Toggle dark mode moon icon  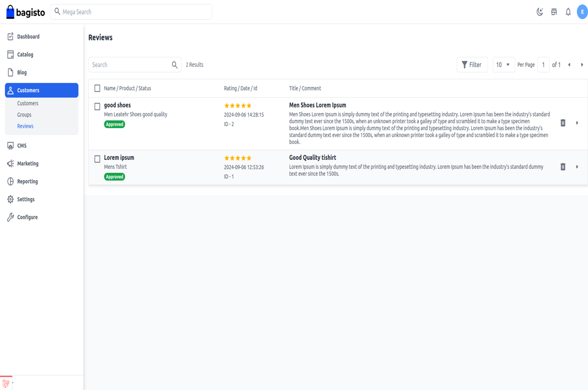coord(540,12)
